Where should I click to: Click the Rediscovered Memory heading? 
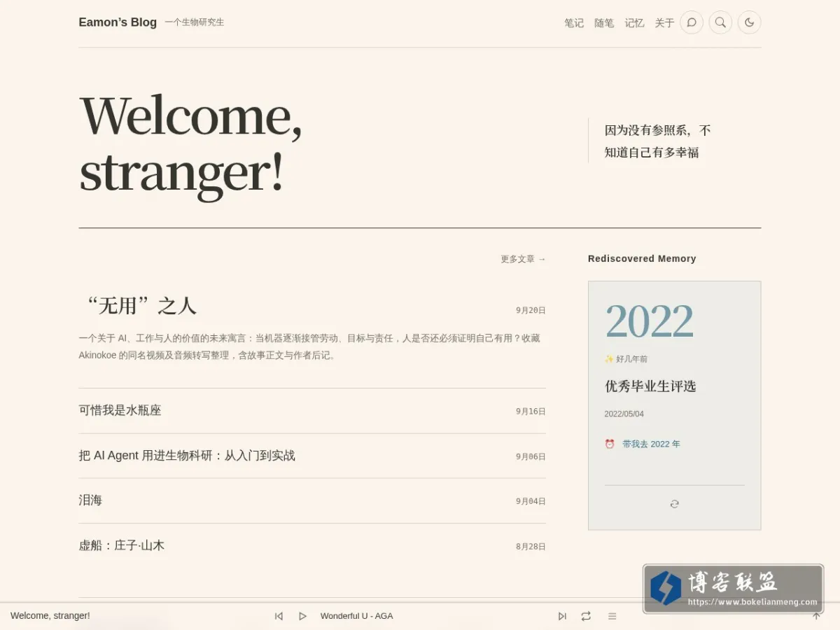tap(642, 259)
